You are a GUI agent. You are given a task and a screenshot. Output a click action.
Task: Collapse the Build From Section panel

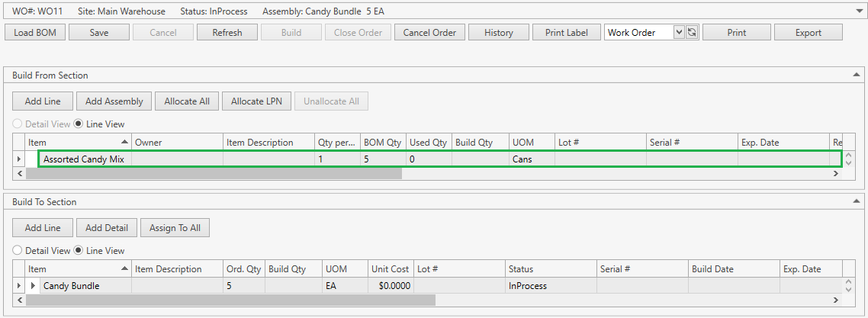tap(856, 75)
